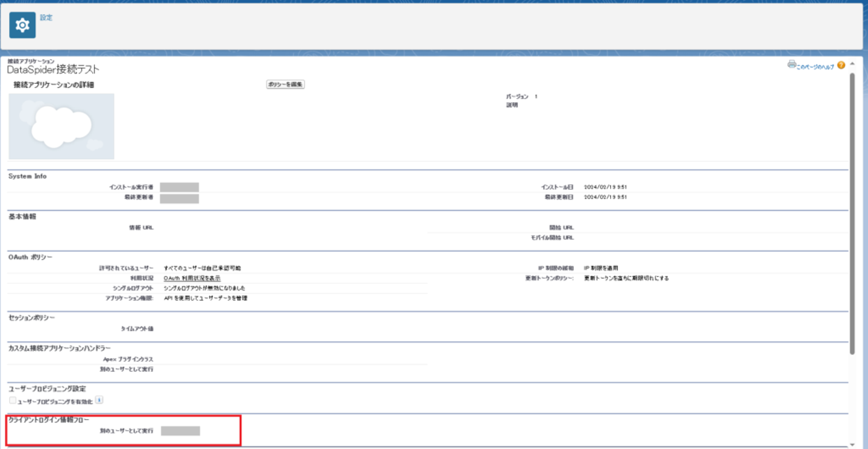
Task: Click the インストール実行者 label
Action: click(x=131, y=187)
